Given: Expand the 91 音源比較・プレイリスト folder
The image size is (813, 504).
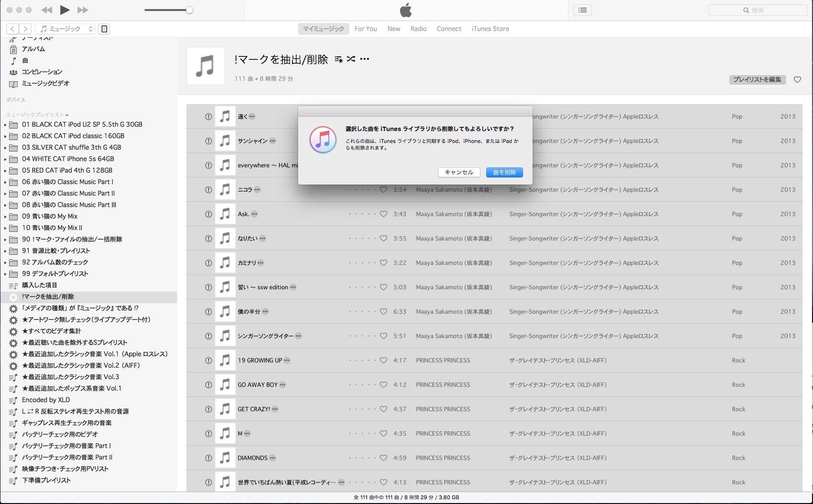Looking at the screenshot, I should pyautogui.click(x=5, y=251).
